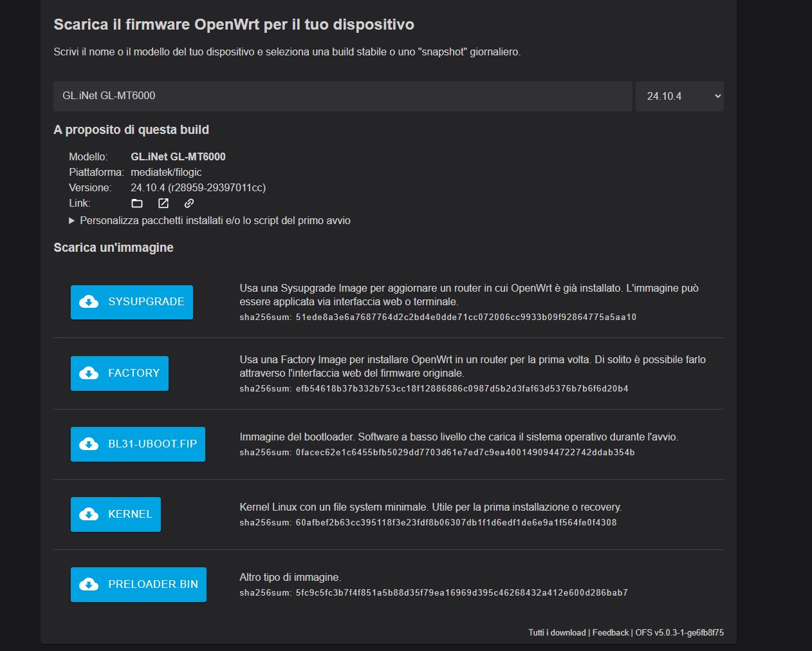Click the bold model name GL.iNet GL-MT6000
The width and height of the screenshot is (812, 651).
coord(178,156)
